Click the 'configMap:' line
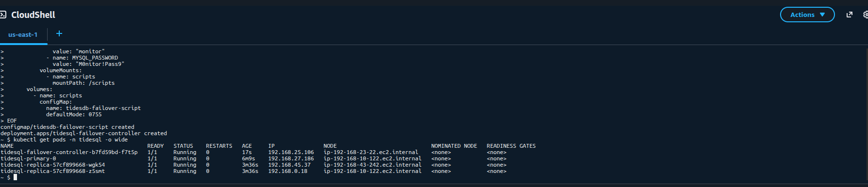Viewport: 868px width, 187px height. pyautogui.click(x=56, y=102)
